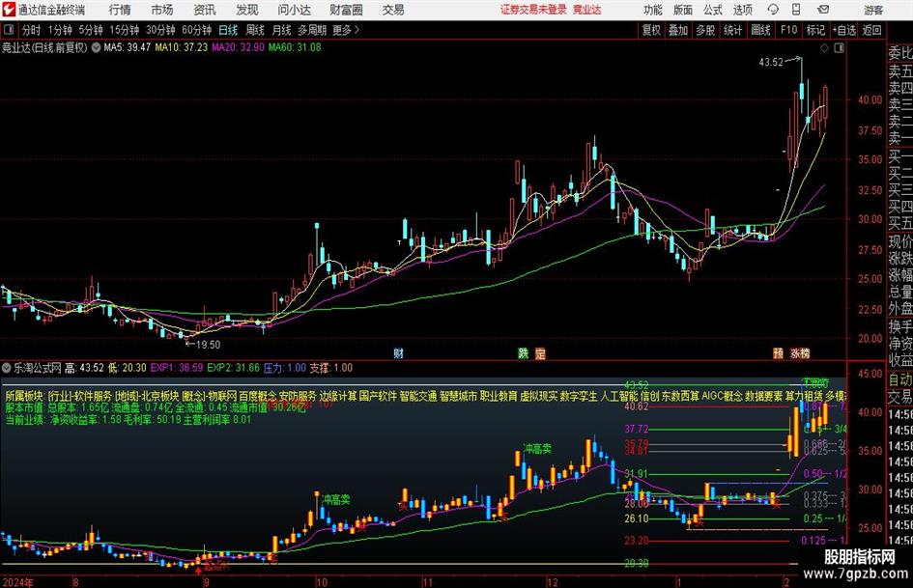Screen dimensions: 913x588
Task: Click the MA10: 37.23 value
Action: pyautogui.click(x=181, y=47)
